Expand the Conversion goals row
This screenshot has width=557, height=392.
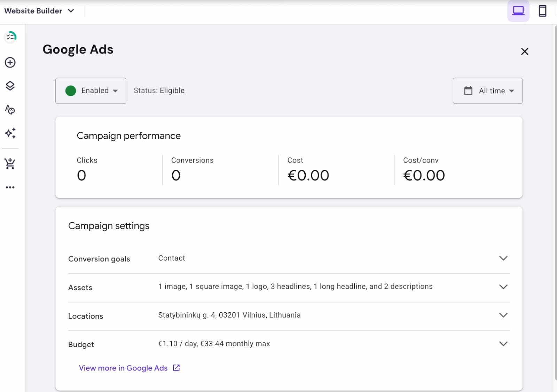click(x=503, y=258)
